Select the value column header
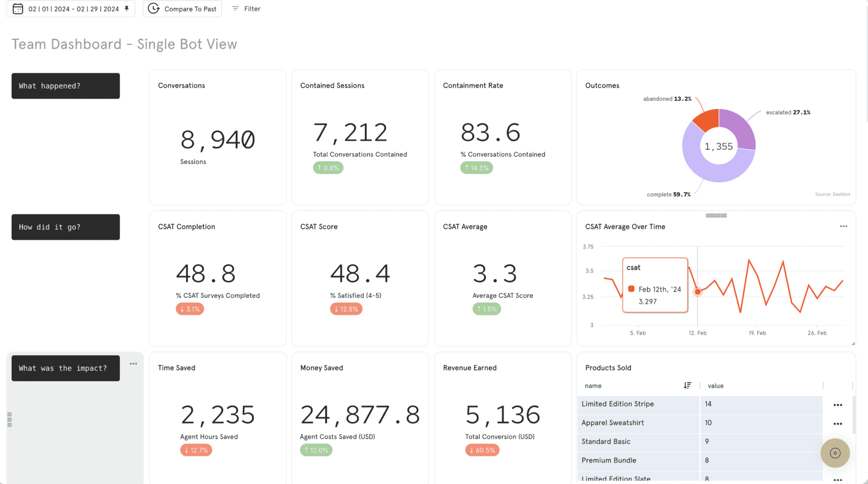Viewport: 868px width, 484px height. tap(715, 386)
